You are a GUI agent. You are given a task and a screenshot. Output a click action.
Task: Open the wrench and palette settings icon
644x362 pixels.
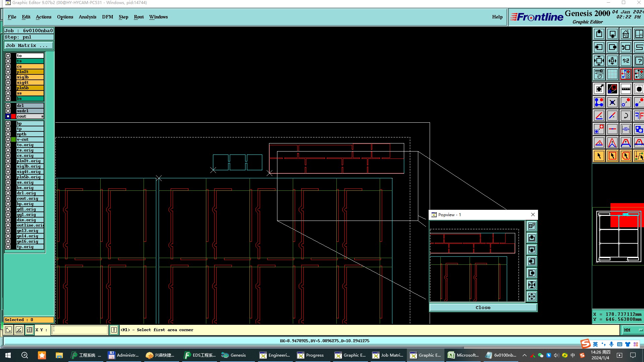point(599,74)
